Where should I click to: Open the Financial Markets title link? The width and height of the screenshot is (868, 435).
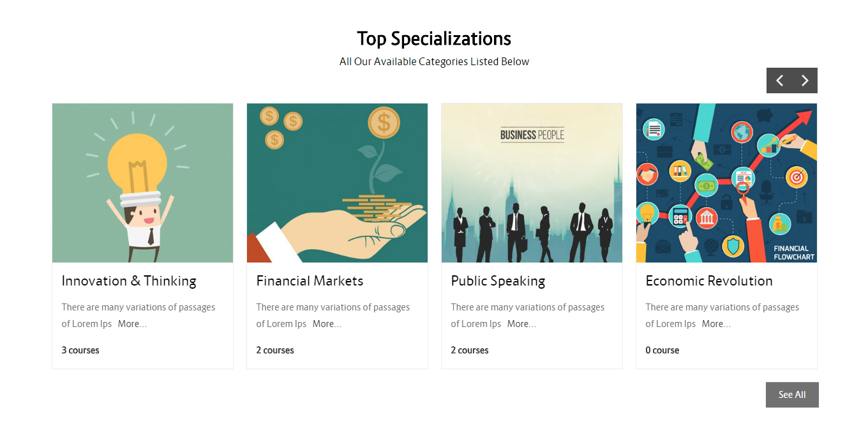click(310, 281)
